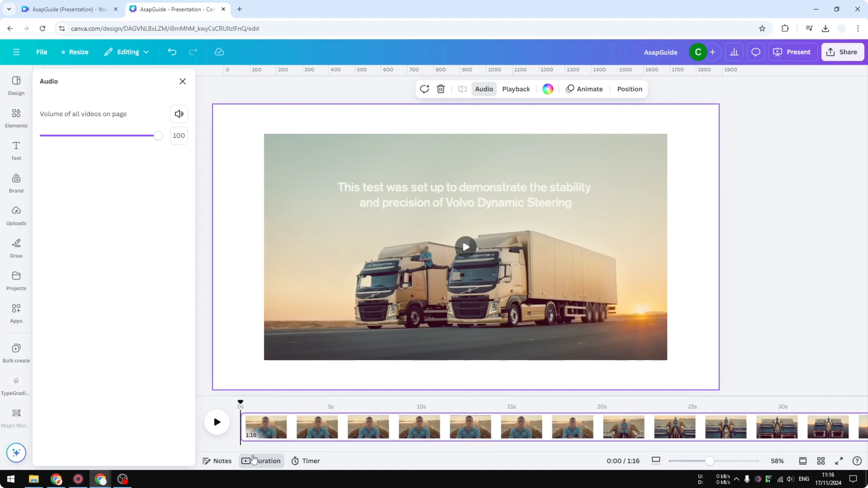The height and width of the screenshot is (488, 868).
Task: Switch to the Playback tab
Action: tap(516, 89)
